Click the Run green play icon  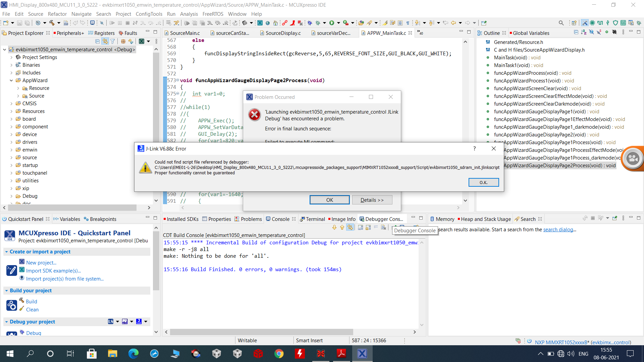[x=332, y=23]
